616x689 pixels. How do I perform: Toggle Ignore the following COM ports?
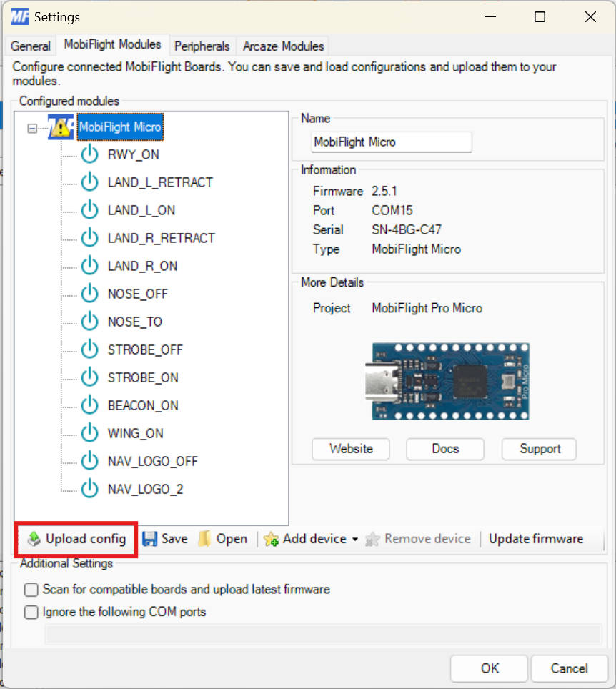pyautogui.click(x=31, y=612)
